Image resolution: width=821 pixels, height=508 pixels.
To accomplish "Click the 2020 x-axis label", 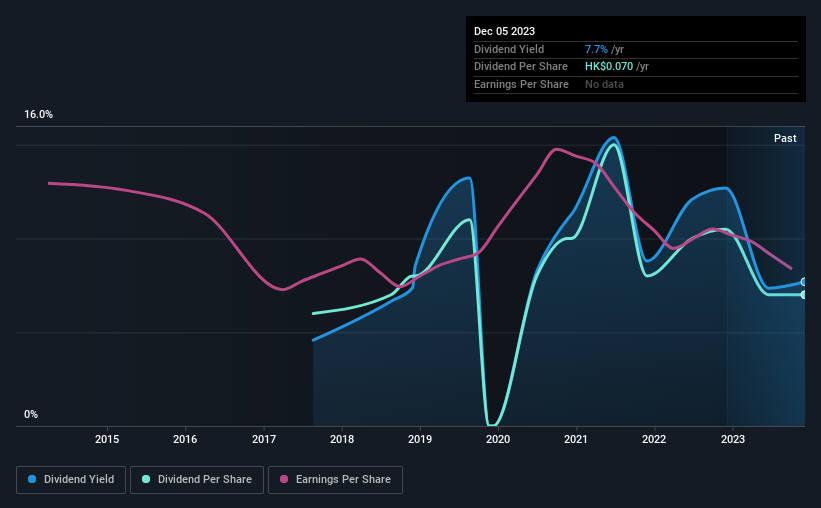I will 498,439.
